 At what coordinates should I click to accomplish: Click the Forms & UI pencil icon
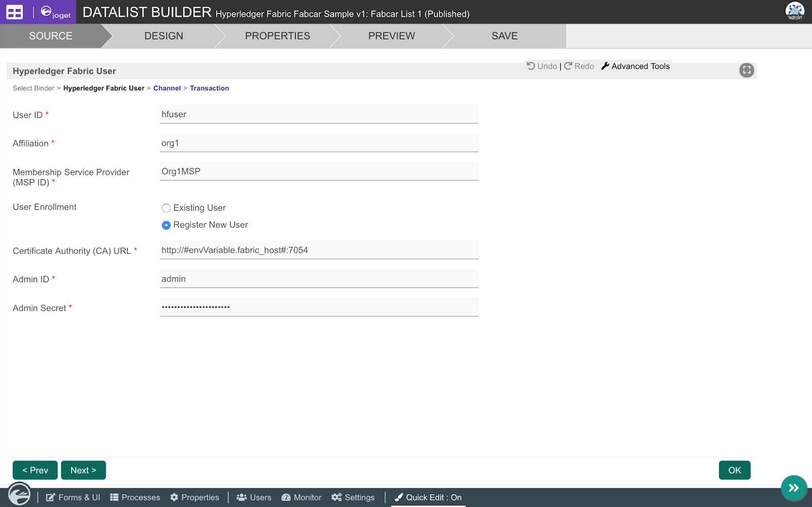[x=51, y=497]
